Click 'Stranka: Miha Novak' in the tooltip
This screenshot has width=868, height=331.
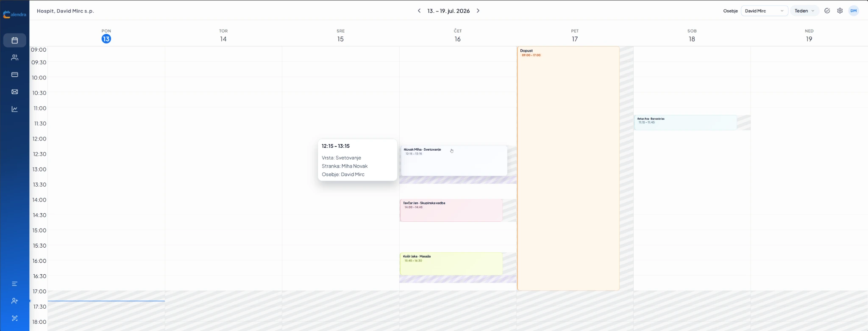tap(345, 166)
